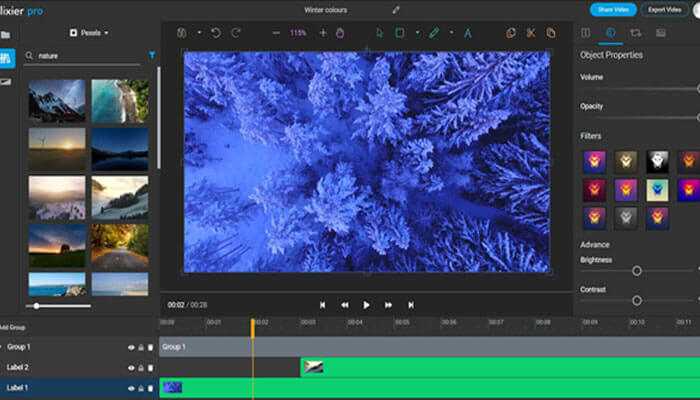Click the search field containing nature
This screenshot has height=400, width=700.
tap(82, 56)
